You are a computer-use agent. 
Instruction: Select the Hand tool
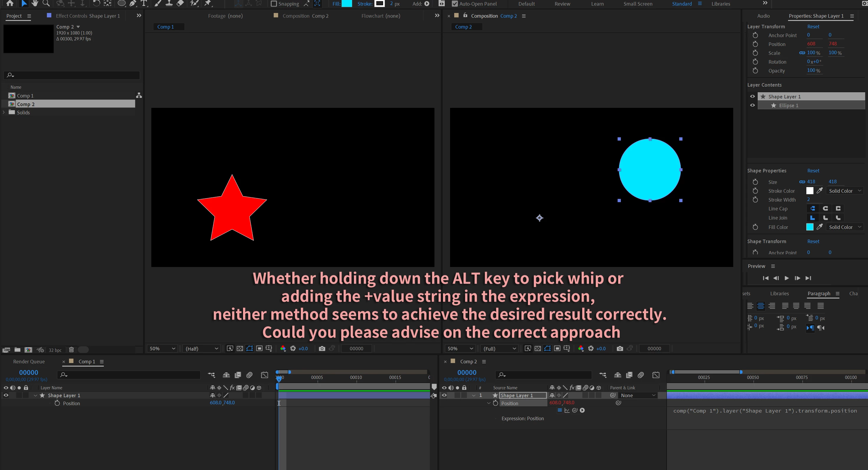[x=35, y=4]
